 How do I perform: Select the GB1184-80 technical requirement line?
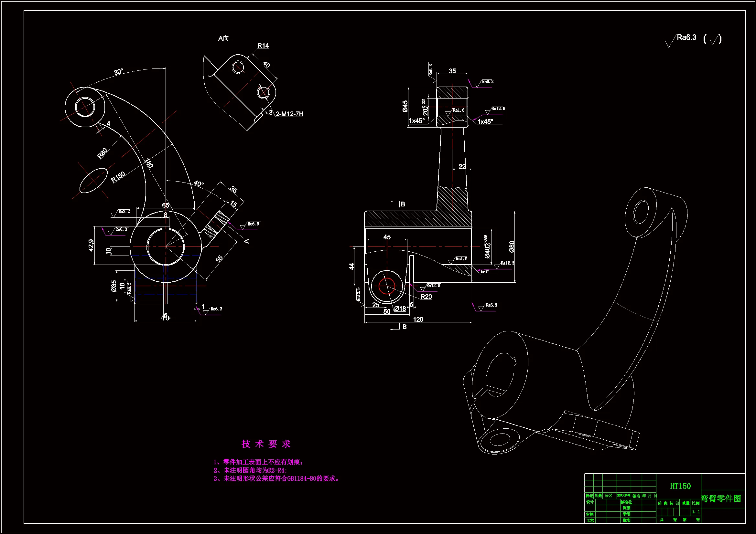[x=276, y=478]
